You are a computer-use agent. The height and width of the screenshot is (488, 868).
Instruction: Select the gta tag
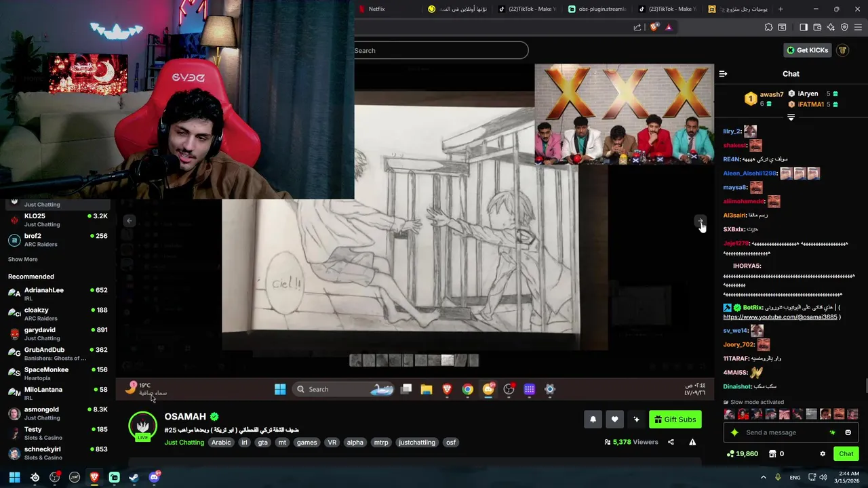click(x=262, y=443)
